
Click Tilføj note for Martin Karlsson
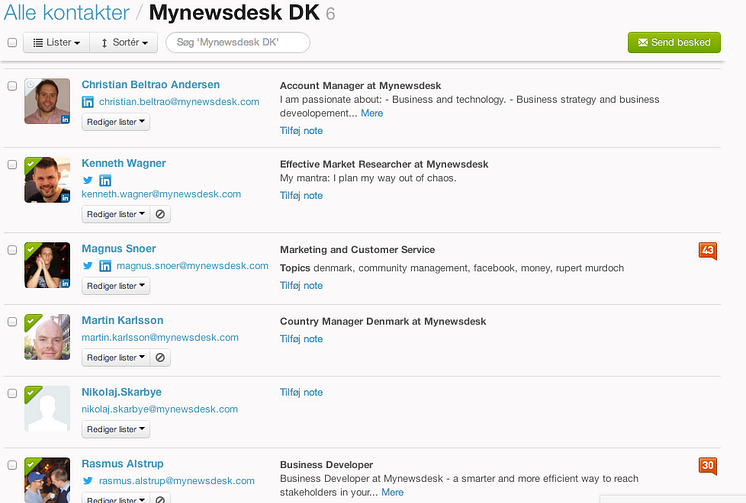click(301, 339)
